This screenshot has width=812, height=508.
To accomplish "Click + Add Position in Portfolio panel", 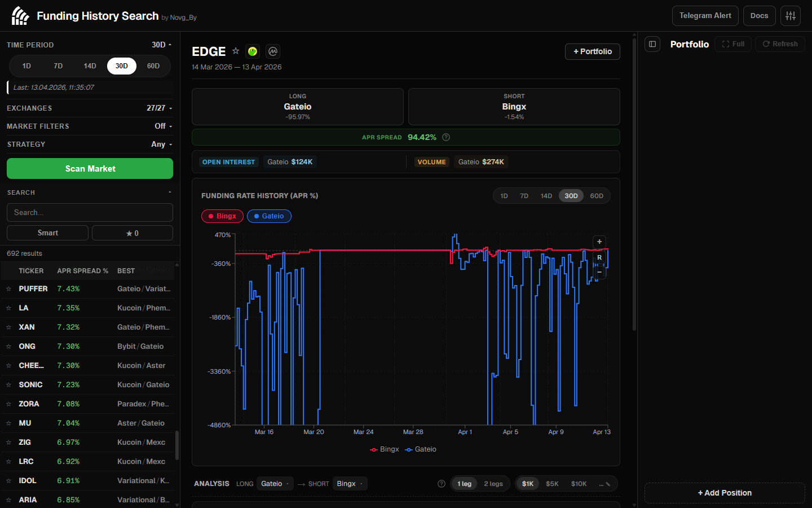I will click(725, 493).
